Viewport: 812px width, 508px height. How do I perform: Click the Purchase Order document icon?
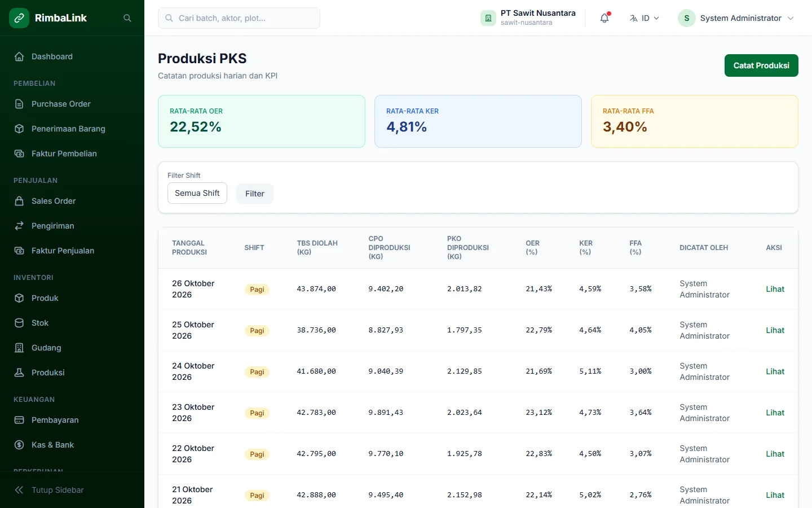pyautogui.click(x=19, y=104)
